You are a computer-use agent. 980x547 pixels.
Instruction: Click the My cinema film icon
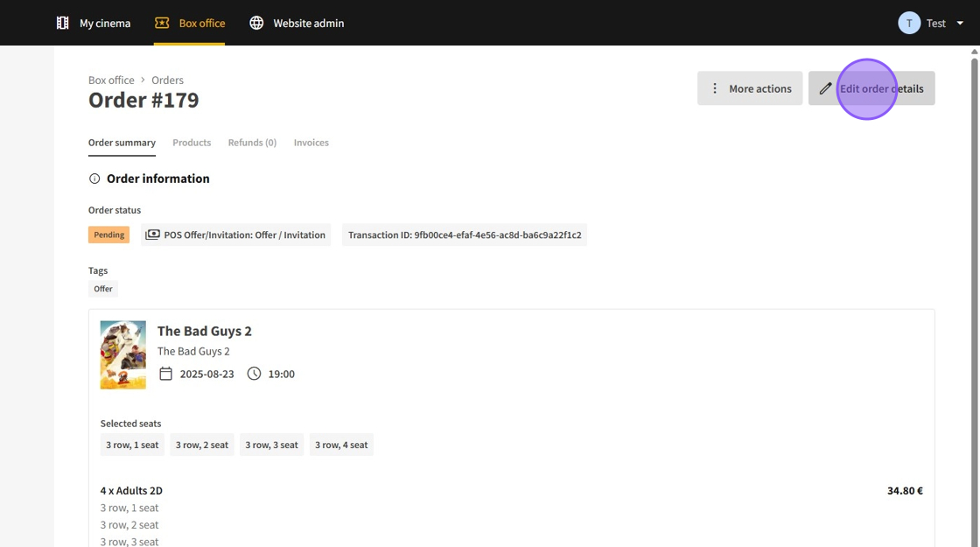tap(62, 23)
